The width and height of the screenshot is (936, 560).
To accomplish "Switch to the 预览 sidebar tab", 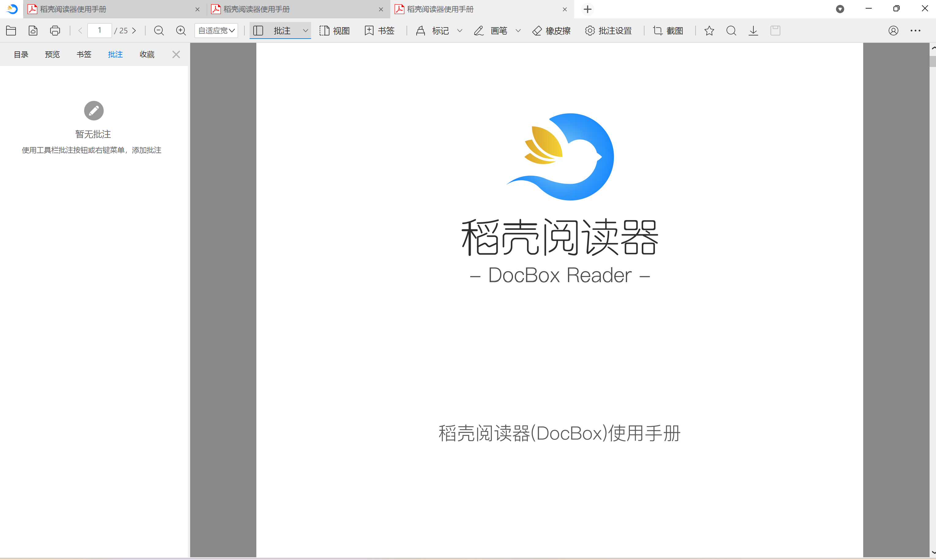I will [53, 54].
